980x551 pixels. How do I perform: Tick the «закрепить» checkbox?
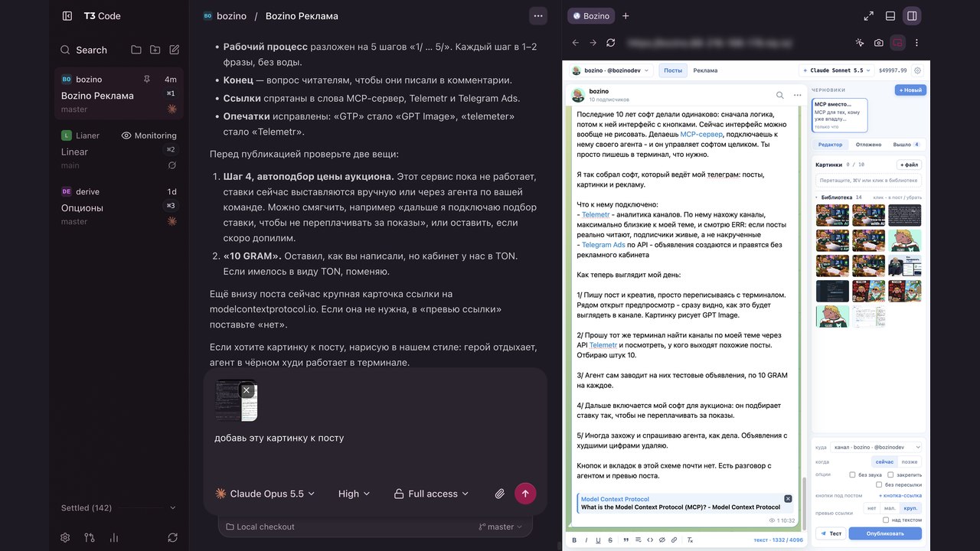click(890, 474)
